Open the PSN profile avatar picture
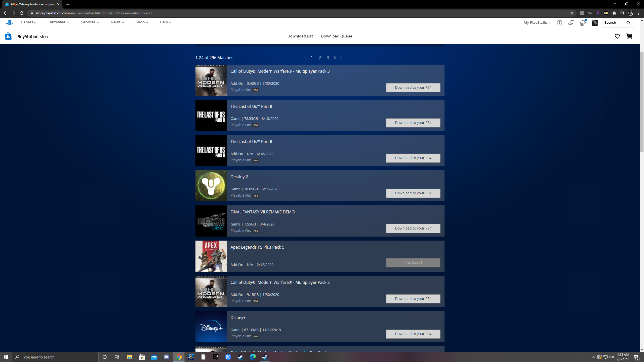The width and height of the screenshot is (644, 362). [594, 23]
